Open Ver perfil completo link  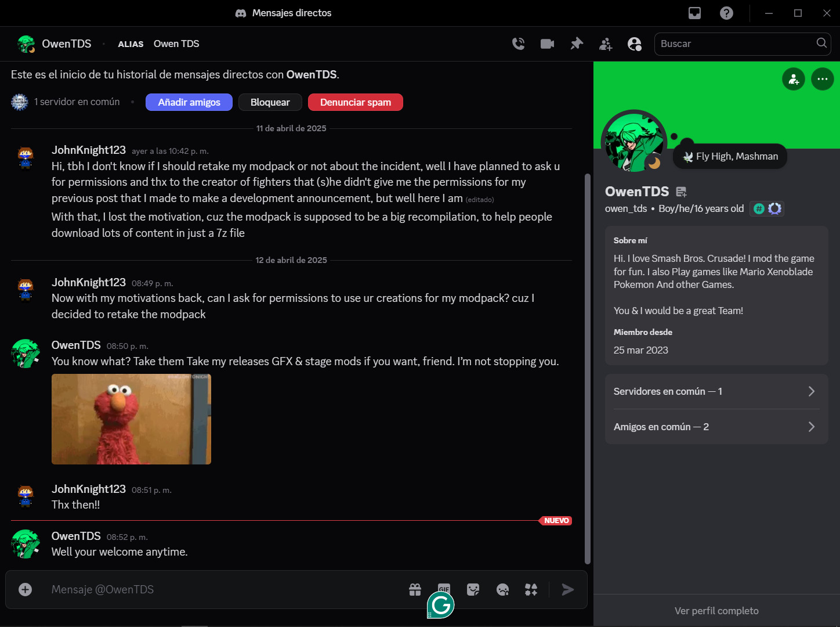[716, 611]
